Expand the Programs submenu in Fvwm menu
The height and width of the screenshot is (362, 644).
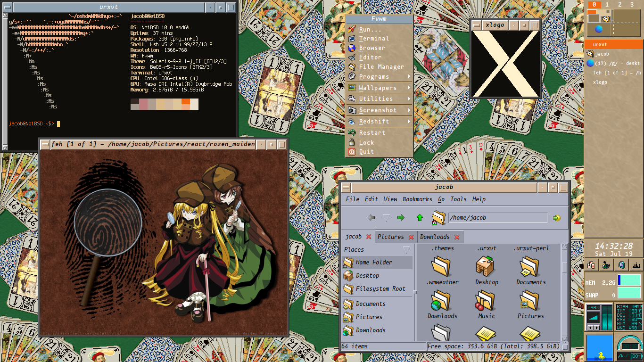(409, 76)
